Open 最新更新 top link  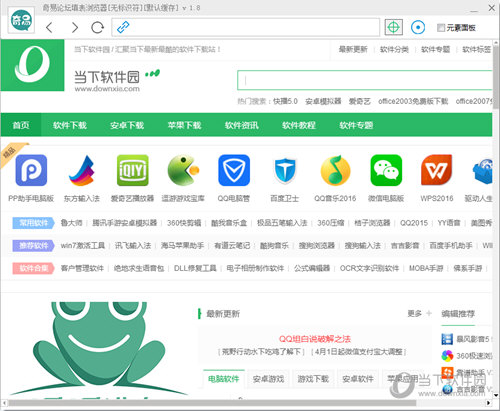tap(353, 49)
